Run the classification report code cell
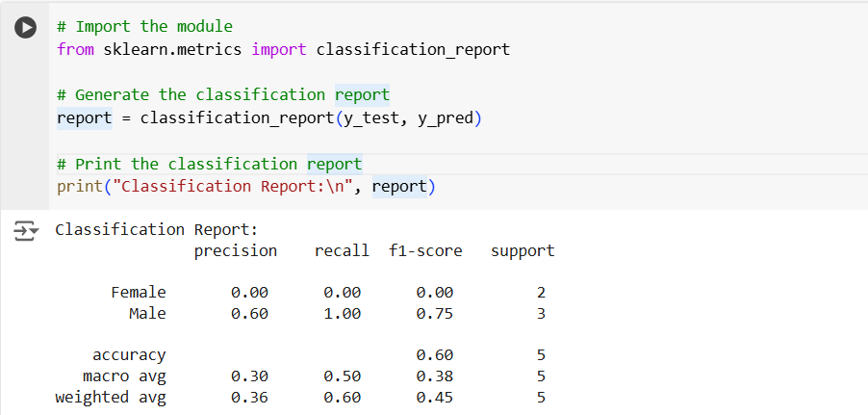The image size is (868, 415). pyautogui.click(x=27, y=28)
